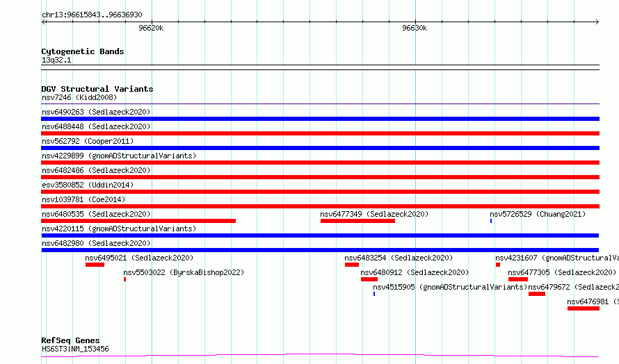
Task: Click the chr13:96615843..96636930 coordinate text
Action: (92, 15)
